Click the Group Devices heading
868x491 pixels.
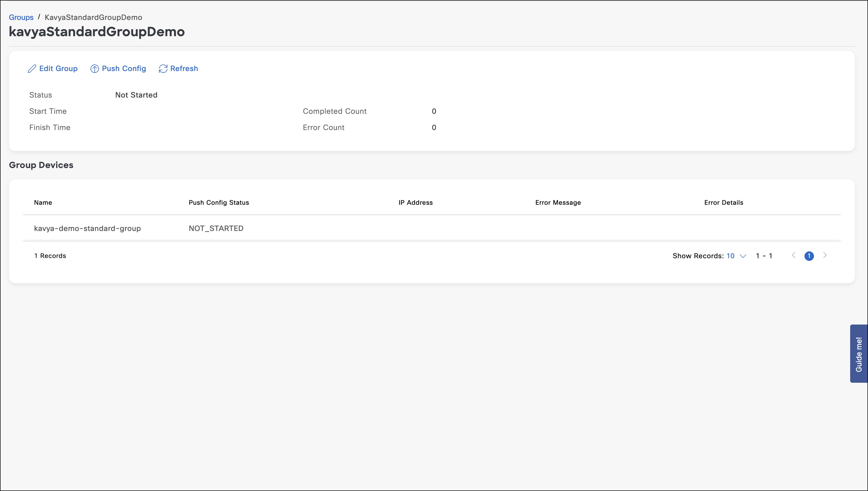41,165
